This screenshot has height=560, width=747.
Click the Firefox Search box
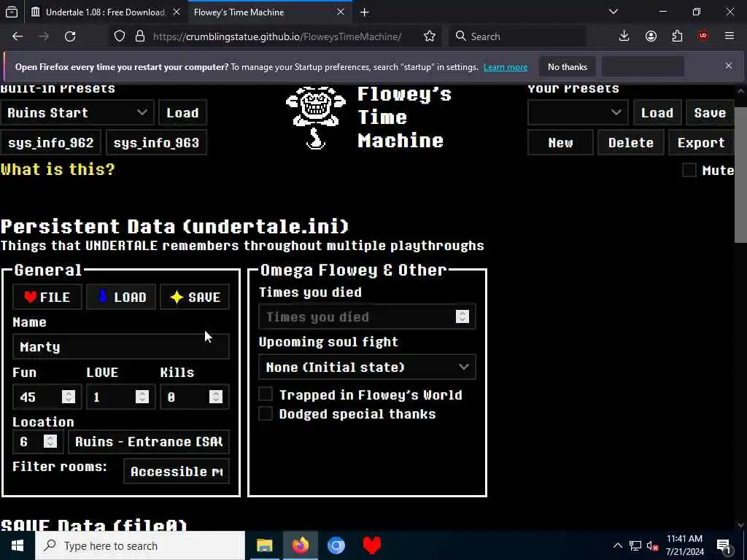pyautogui.click(x=517, y=36)
